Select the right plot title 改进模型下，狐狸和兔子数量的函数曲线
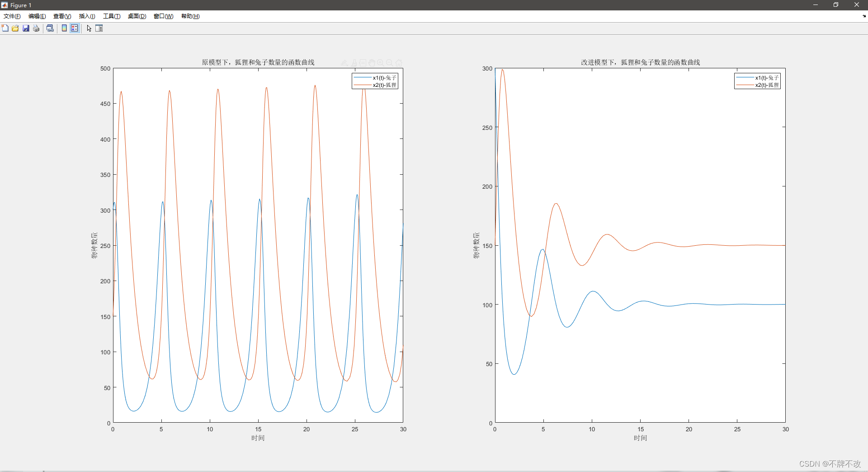Viewport: 868px width, 472px height. coord(641,62)
